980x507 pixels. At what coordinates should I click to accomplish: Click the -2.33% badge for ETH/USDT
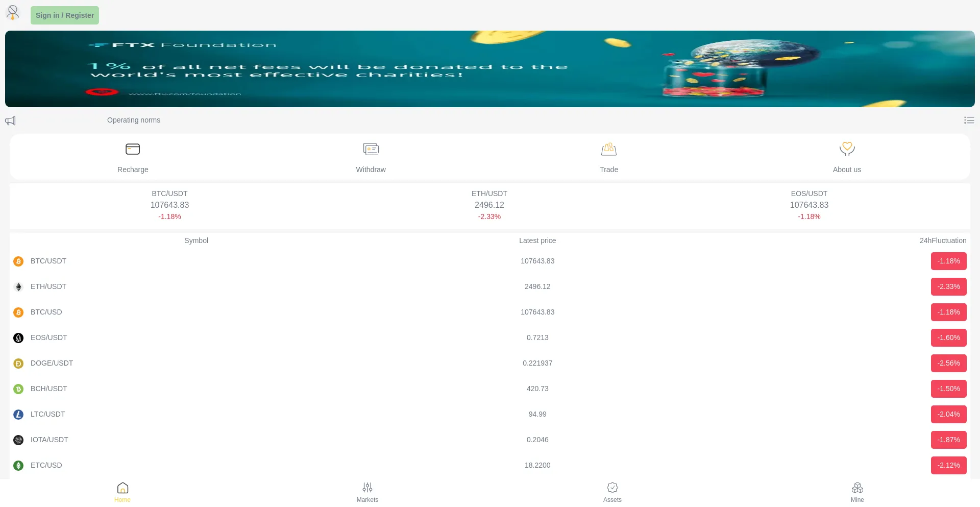click(948, 286)
